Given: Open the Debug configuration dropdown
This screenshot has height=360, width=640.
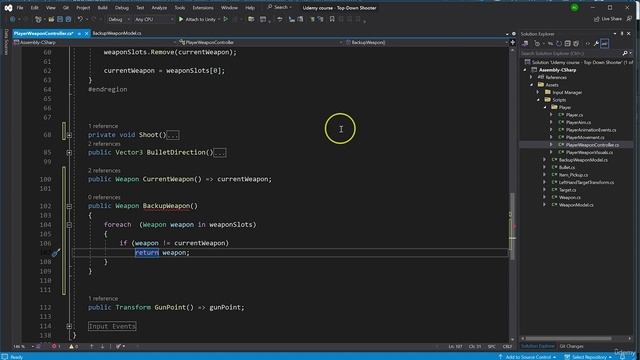Looking at the screenshot, I should 119,19.
